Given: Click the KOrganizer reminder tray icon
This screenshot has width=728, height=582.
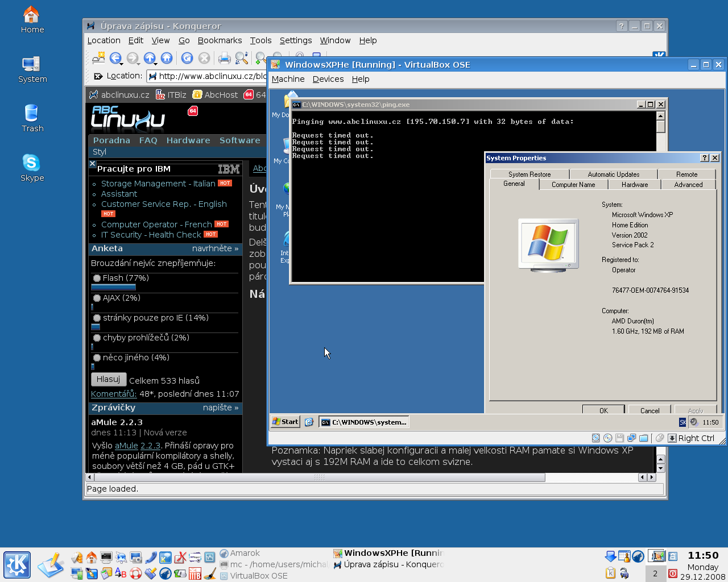Looking at the screenshot, I should [624, 556].
